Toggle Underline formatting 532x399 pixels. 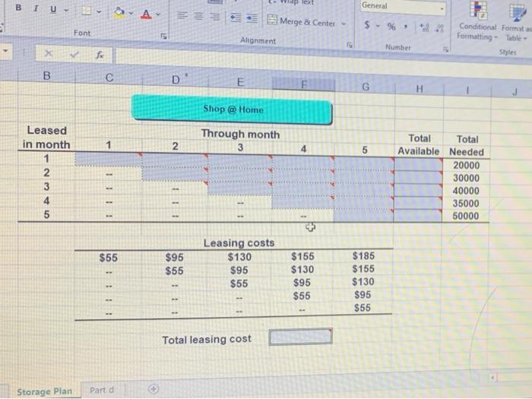pyautogui.click(x=53, y=9)
